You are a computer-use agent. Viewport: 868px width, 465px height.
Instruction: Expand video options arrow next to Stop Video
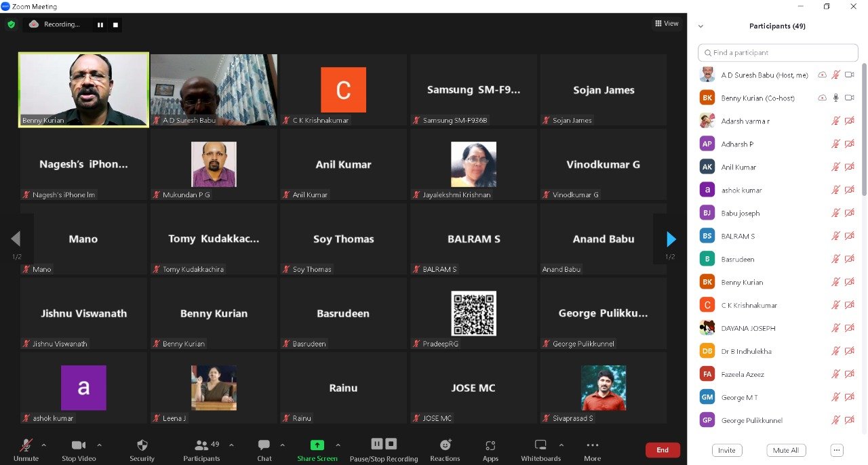pyautogui.click(x=99, y=445)
